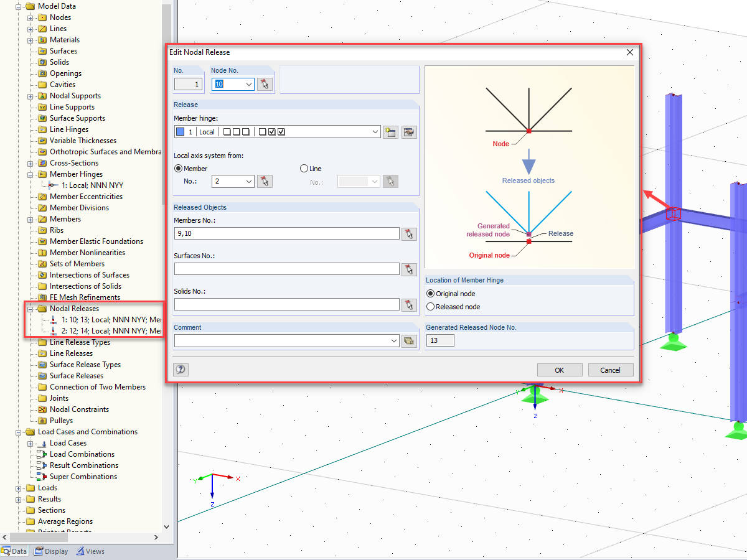This screenshot has width=747, height=560.
Task: Select Member hinge 1: Local; NNN NYY
Action: click(x=92, y=185)
